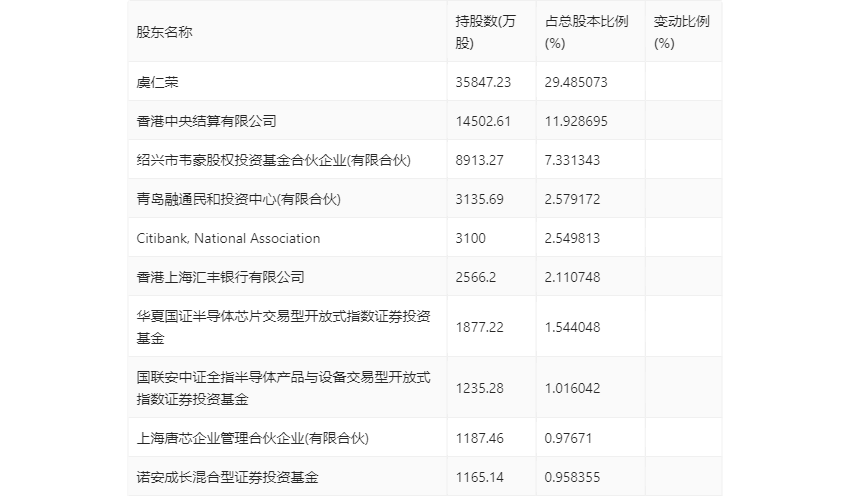Select the percentage 0.97671
The image size is (850, 496).
point(568,438)
